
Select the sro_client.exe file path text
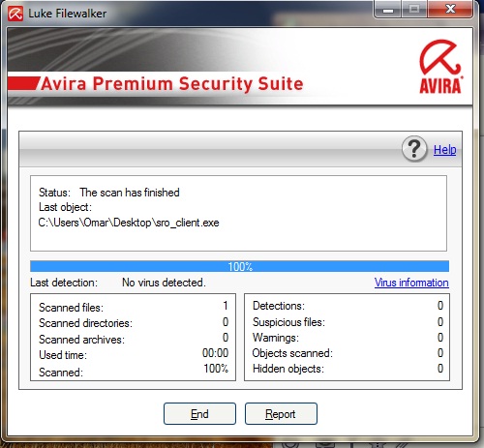pos(129,223)
